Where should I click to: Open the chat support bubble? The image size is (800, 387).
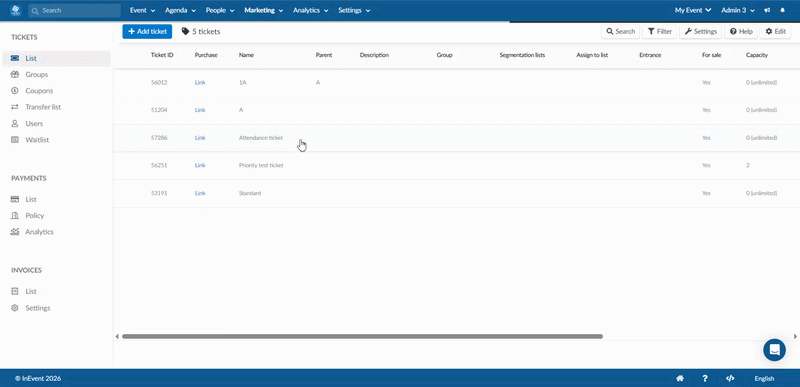tap(774, 350)
